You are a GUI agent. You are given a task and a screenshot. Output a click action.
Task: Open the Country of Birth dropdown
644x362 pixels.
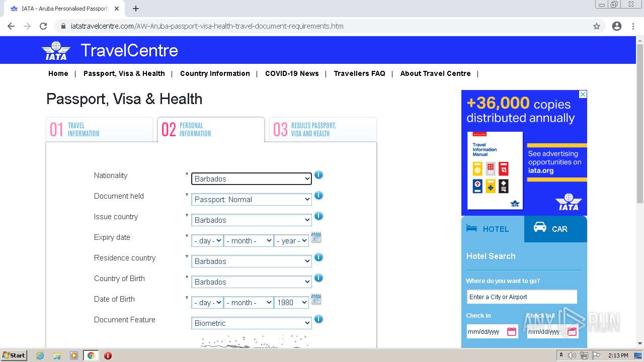(x=252, y=282)
